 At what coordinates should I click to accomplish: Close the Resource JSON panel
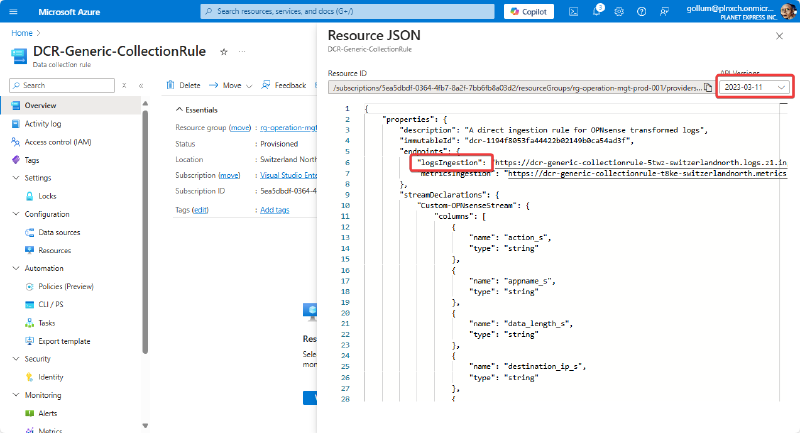click(779, 36)
